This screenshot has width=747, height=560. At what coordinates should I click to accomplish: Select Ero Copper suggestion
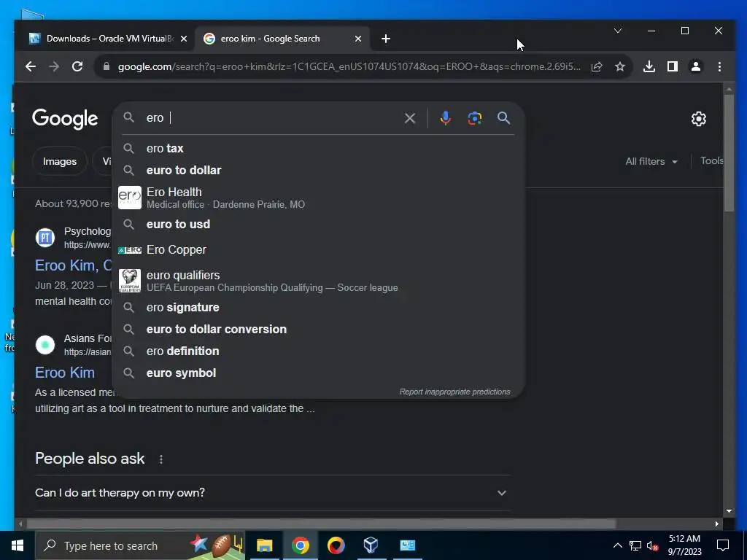[x=318, y=249]
